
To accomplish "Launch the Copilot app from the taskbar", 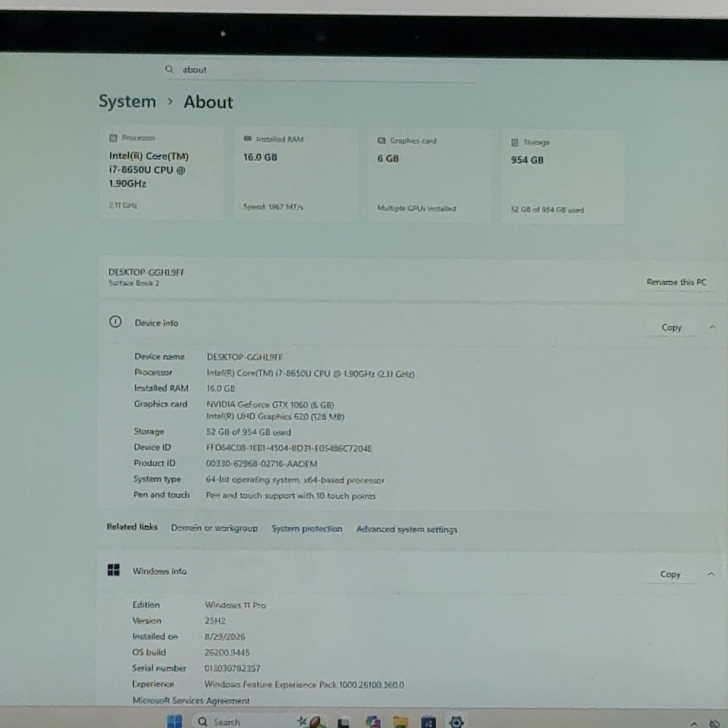I will [373, 722].
